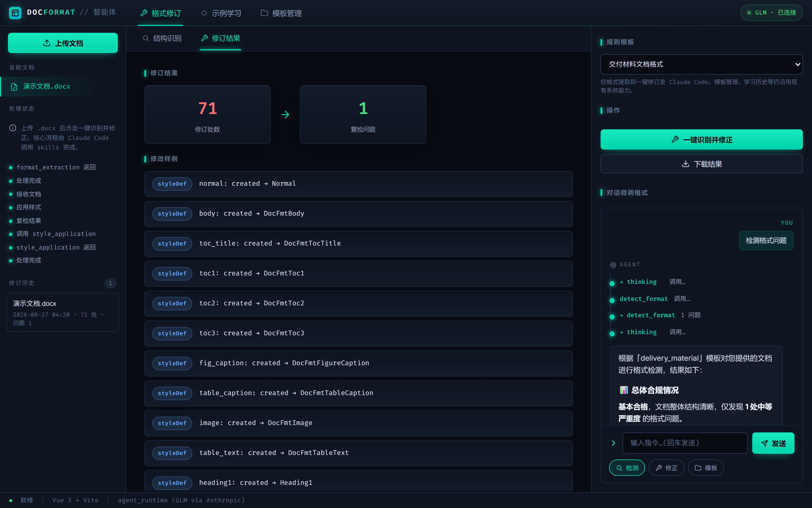This screenshot has height=508, width=812.
Task: Click the table_caption → DocFmtTableCaption row
Action: click(358, 393)
